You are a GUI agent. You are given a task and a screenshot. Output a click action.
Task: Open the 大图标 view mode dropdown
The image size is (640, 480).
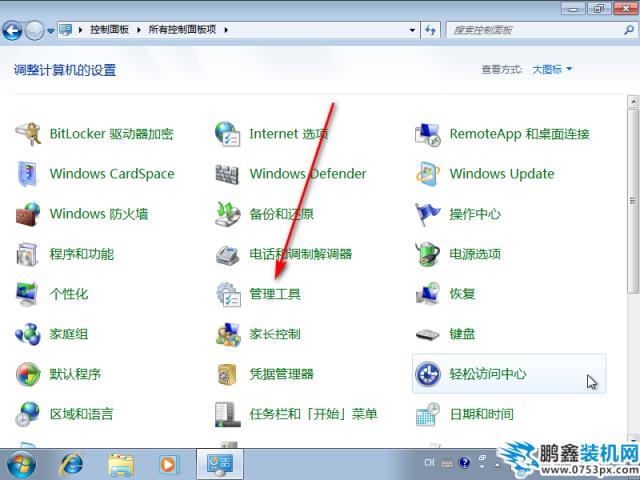552,69
